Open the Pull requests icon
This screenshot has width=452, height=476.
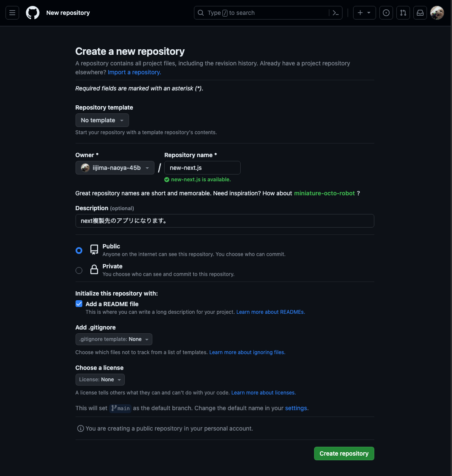point(403,13)
